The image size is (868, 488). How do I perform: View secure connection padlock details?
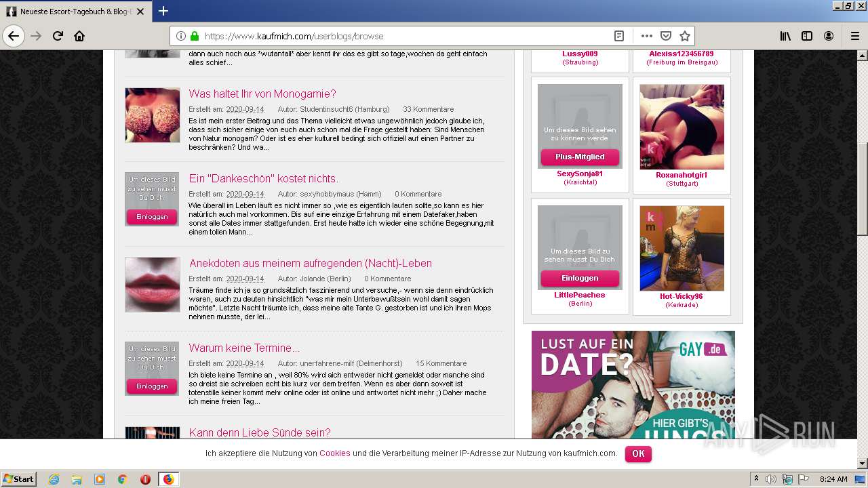click(195, 36)
